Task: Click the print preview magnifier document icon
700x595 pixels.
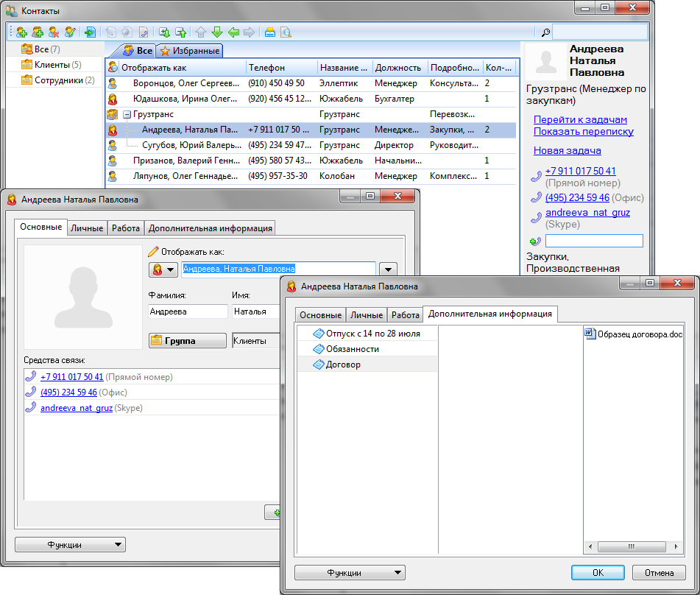Action: coord(286,32)
